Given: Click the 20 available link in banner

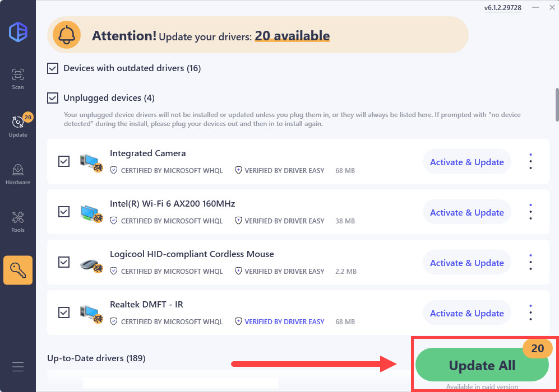Looking at the screenshot, I should click(x=292, y=36).
